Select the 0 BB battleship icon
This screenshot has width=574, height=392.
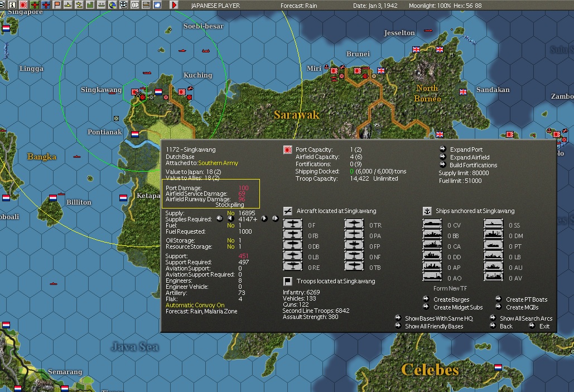pyautogui.click(x=432, y=235)
